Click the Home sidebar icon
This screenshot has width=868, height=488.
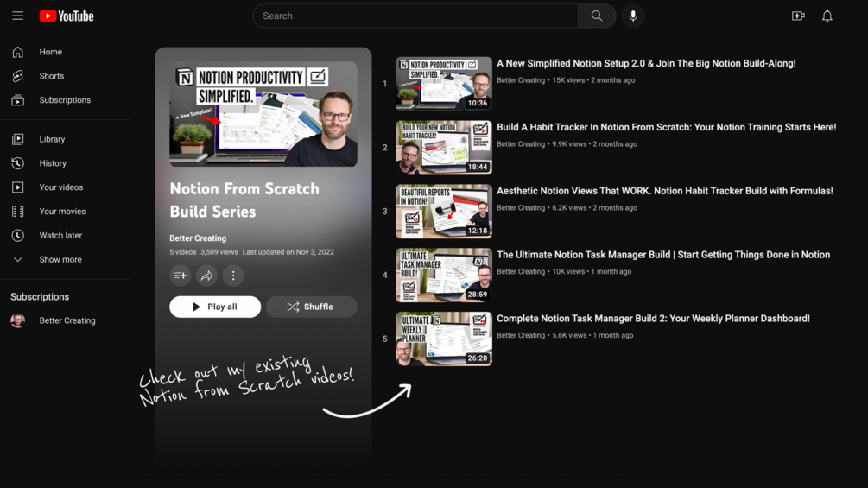(x=18, y=52)
